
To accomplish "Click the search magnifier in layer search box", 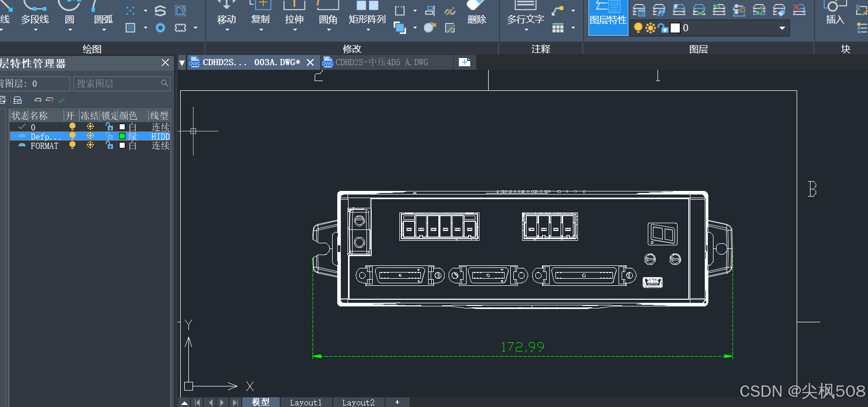I will pyautogui.click(x=164, y=83).
